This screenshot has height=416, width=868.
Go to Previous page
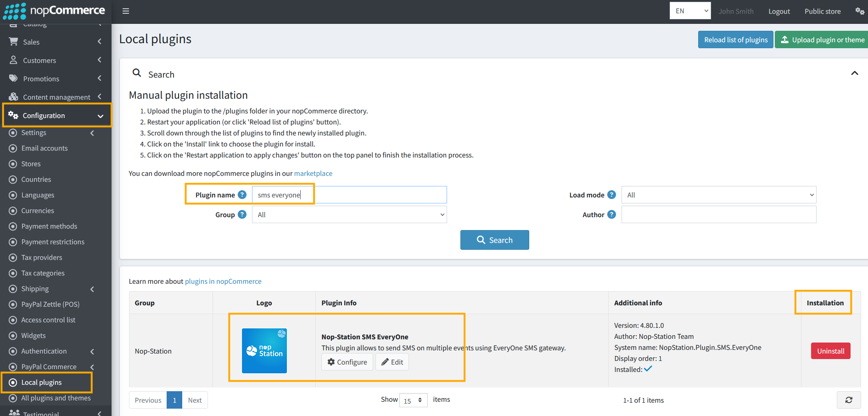(x=148, y=400)
